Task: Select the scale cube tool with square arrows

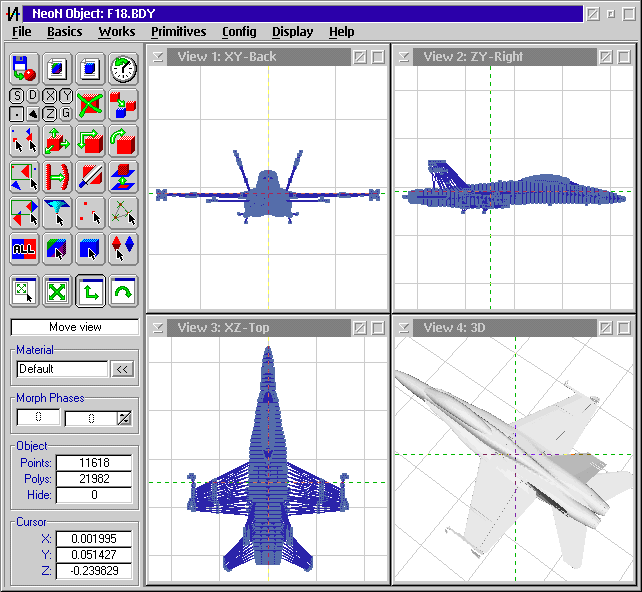Action: click(90, 141)
